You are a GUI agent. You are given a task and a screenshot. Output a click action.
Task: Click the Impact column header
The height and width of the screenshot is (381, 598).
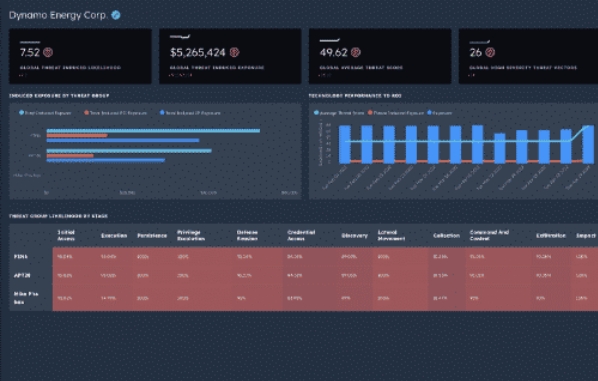(586, 236)
